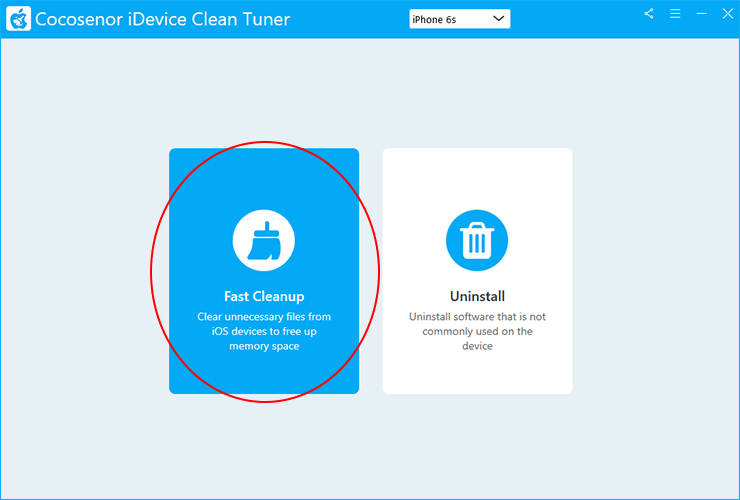Click the Uninstall trash can icon
Image resolution: width=740 pixels, height=500 pixels.
pyautogui.click(x=477, y=240)
